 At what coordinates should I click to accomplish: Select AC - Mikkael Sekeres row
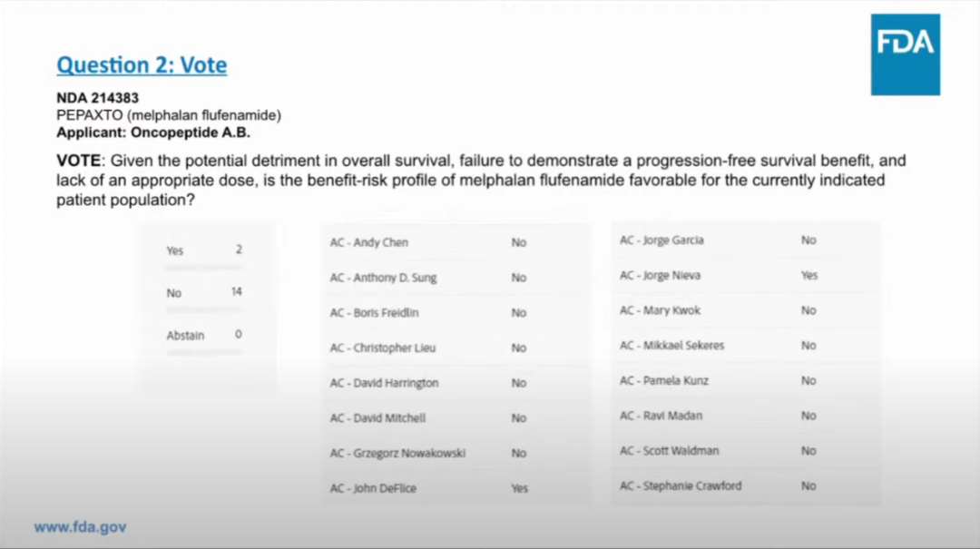tap(746, 345)
